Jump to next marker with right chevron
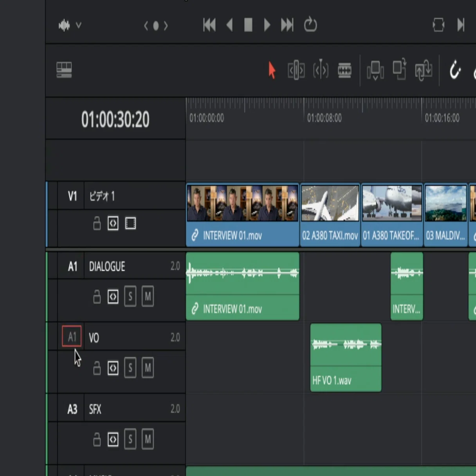 pyautogui.click(x=166, y=26)
